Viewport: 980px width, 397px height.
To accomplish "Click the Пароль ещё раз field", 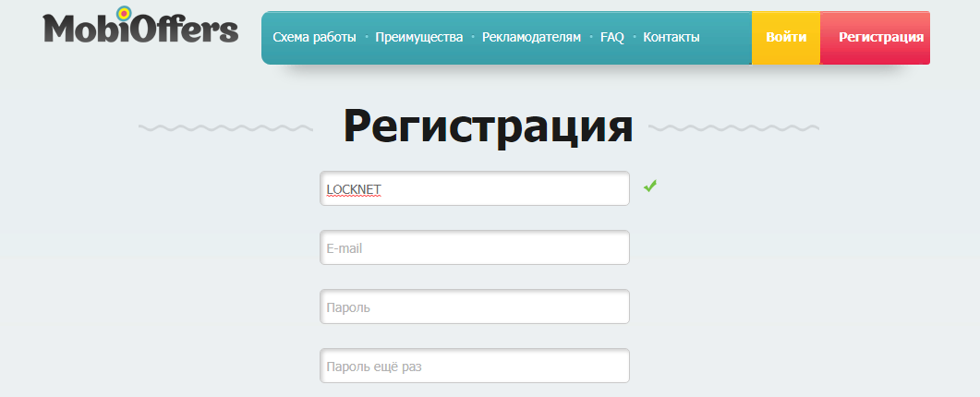I will click(475, 366).
